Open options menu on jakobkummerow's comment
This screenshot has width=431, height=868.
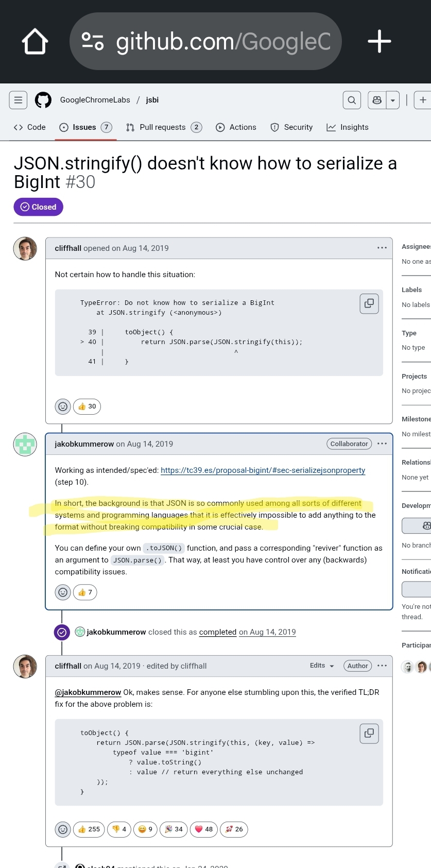[382, 444]
